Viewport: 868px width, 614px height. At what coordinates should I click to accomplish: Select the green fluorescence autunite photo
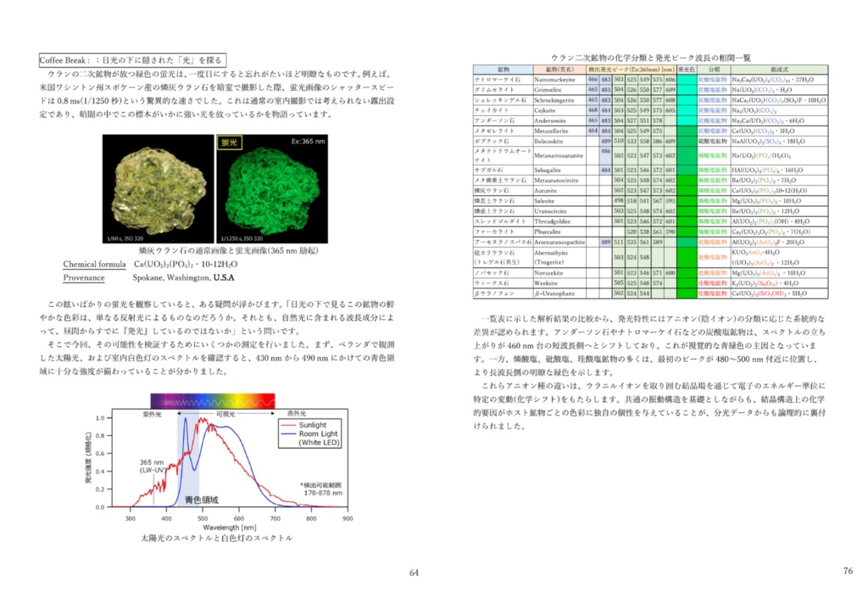pyautogui.click(x=272, y=189)
